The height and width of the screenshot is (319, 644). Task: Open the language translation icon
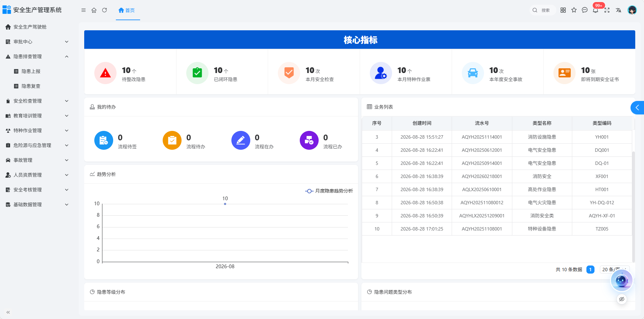(618, 10)
